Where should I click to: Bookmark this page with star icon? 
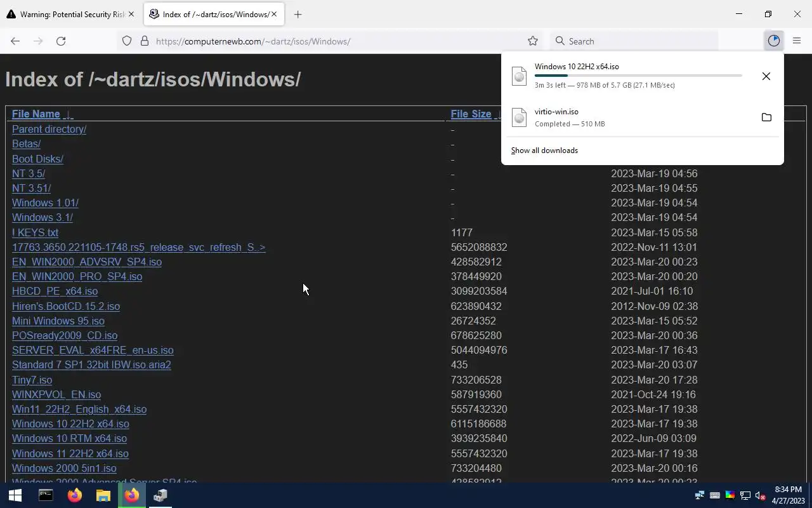(x=533, y=41)
